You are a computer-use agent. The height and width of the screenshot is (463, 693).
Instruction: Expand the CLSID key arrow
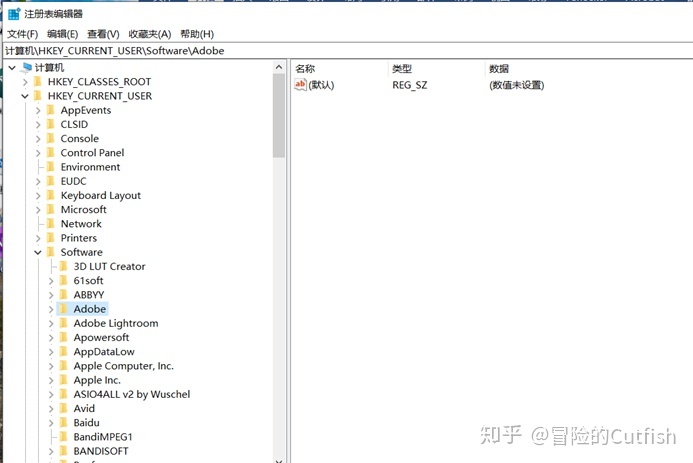[38, 125]
